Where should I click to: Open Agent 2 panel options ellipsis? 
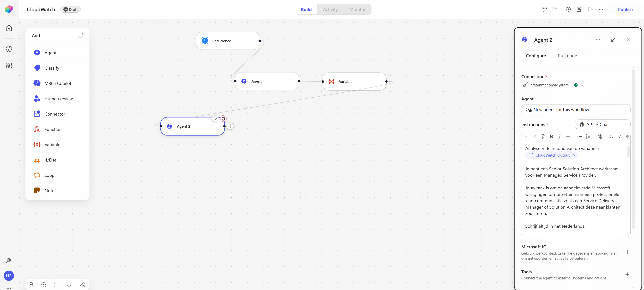pyautogui.click(x=598, y=40)
